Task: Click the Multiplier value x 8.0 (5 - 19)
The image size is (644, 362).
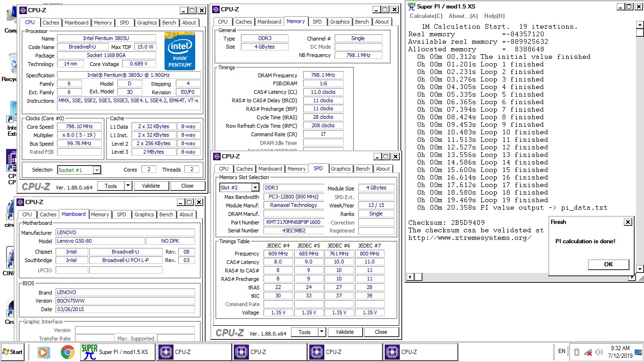Action: pyautogui.click(x=79, y=135)
